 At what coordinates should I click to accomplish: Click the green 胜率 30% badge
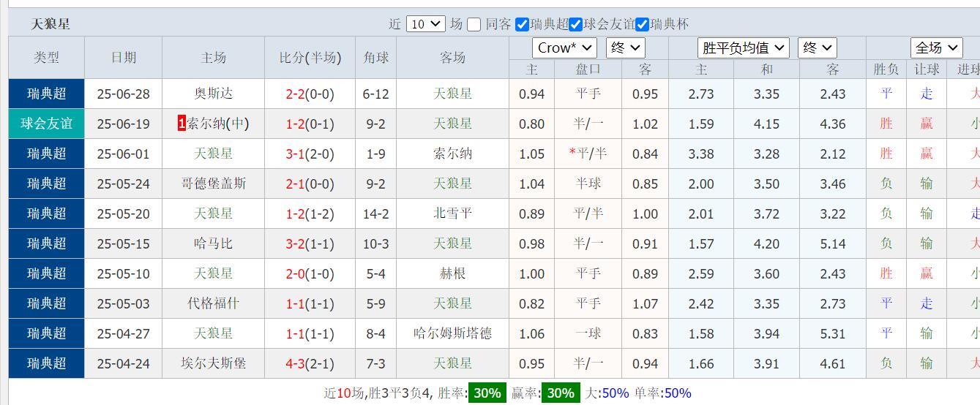coord(487,393)
